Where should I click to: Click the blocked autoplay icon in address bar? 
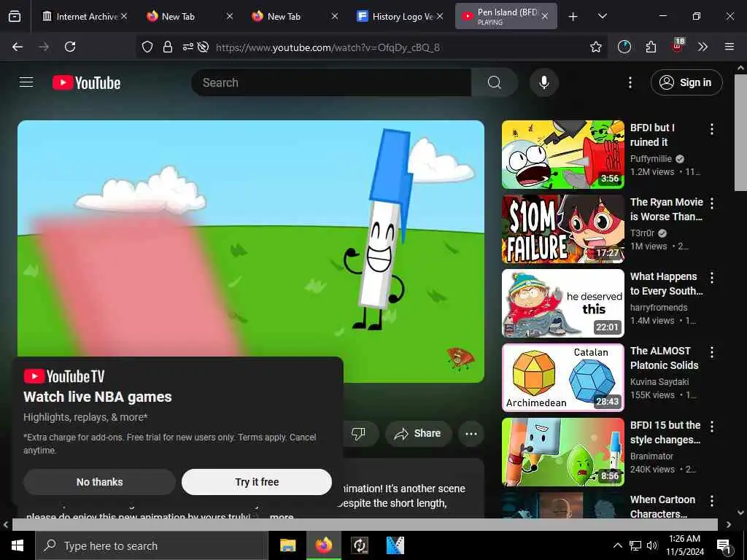[204, 47]
